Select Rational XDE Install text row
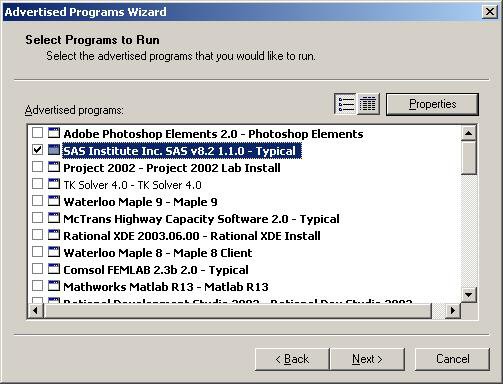The image size is (503, 384). point(192,236)
